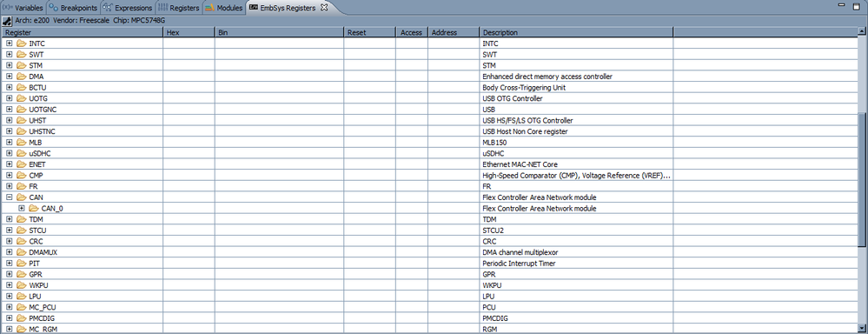
Task: Click the Modules tab icon
Action: (x=209, y=8)
